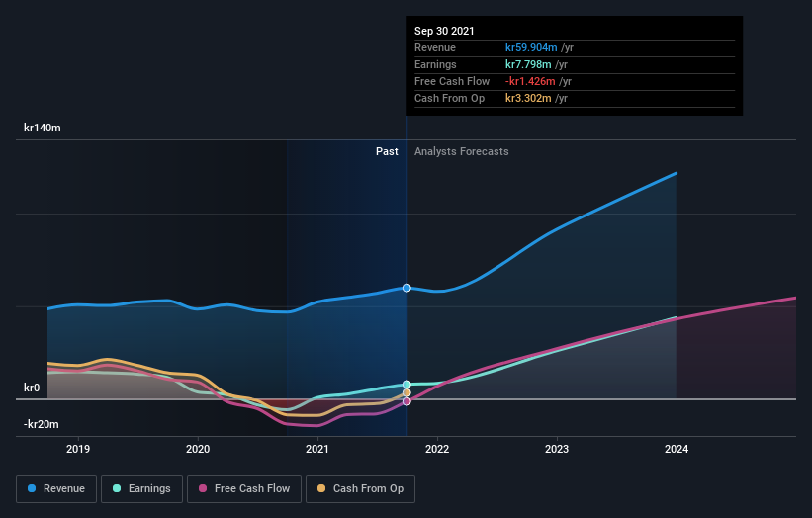Click the 2022 x-axis label
The height and width of the screenshot is (518, 812).
437,449
